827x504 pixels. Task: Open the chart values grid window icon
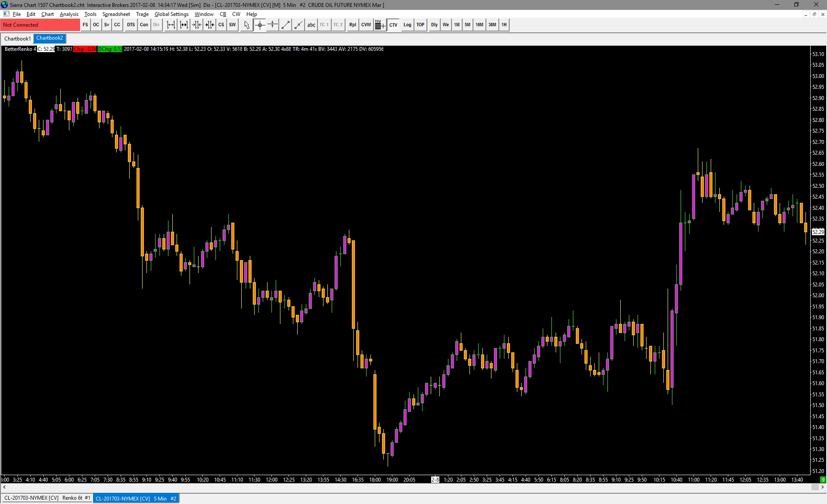tap(379, 25)
